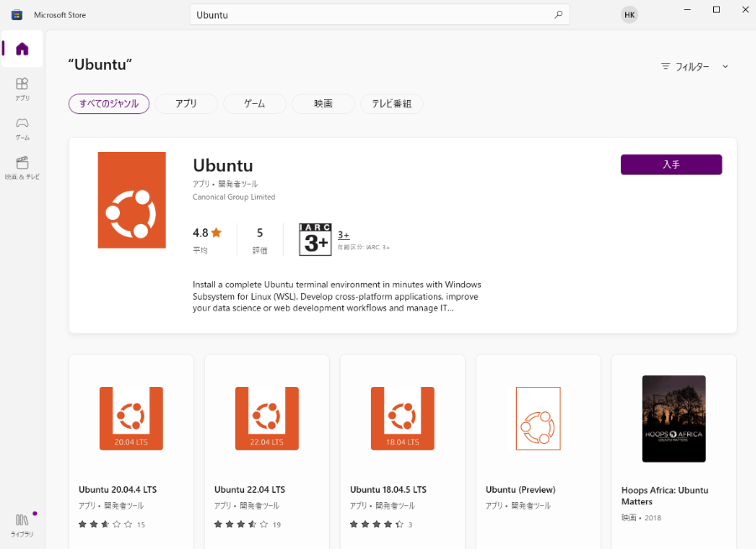Click the Microsoft Store logo icon
The image size is (756, 554).
(x=17, y=15)
